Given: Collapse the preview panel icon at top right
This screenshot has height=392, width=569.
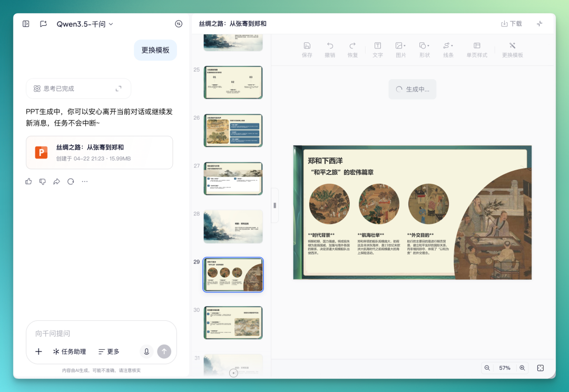Looking at the screenshot, I should coord(539,24).
